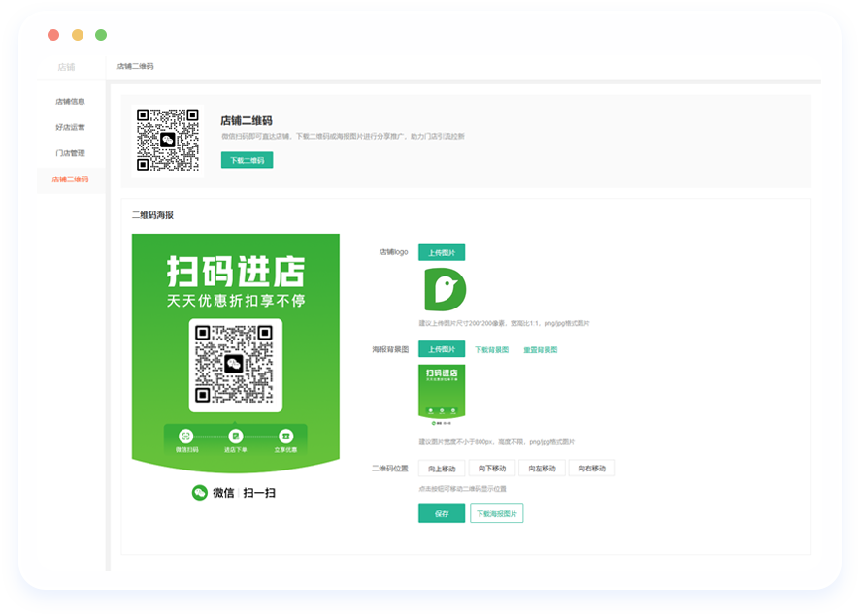The height and width of the screenshot is (616, 860).
Task: Open 好店运营 in the sidebar
Action: (70, 127)
